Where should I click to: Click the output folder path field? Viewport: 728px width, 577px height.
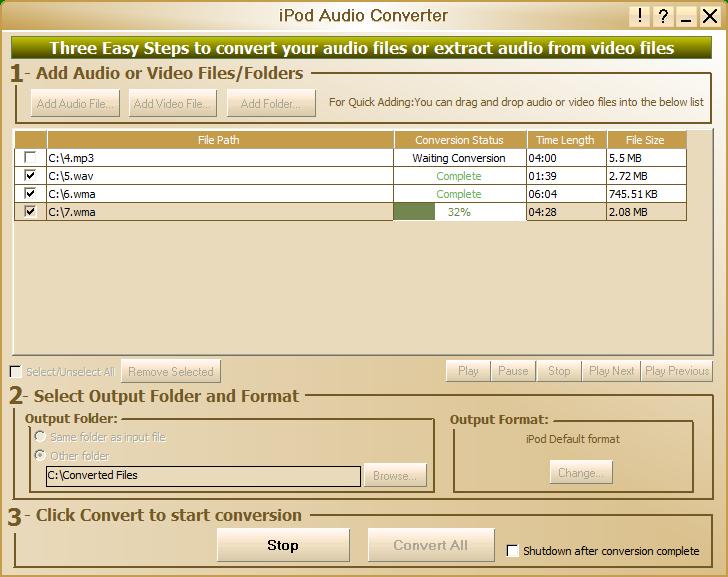click(203, 476)
